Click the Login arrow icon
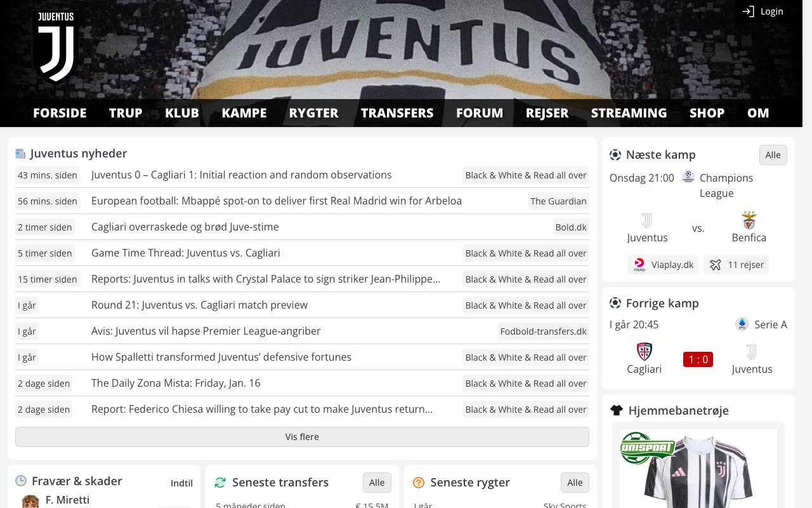Viewport: 812px width, 508px height. pyautogui.click(x=749, y=11)
